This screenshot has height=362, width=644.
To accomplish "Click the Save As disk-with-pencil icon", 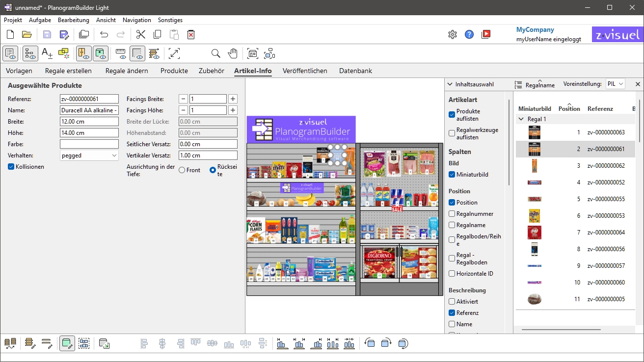I will 64,34.
